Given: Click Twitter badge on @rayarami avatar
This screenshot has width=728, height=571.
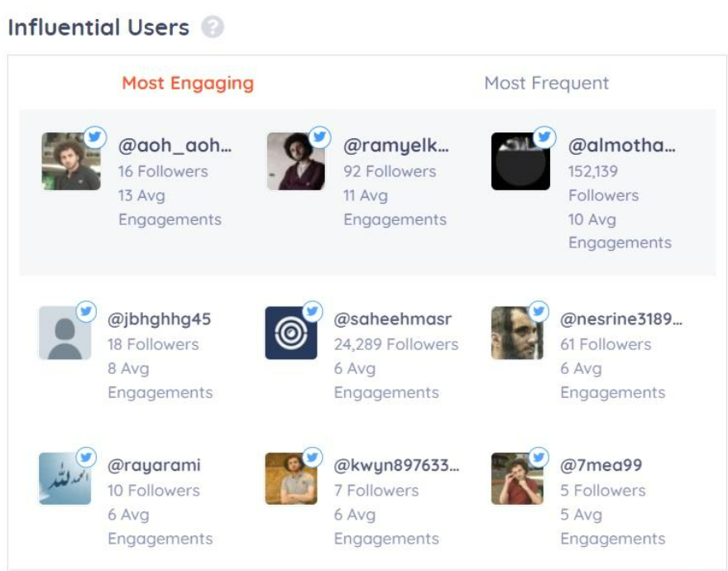Looking at the screenshot, I should (x=86, y=457).
